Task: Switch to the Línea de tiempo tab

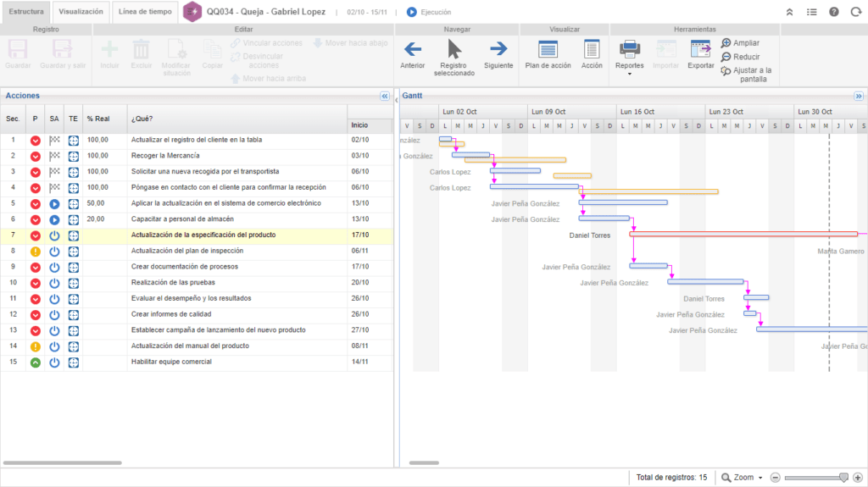Action: pyautogui.click(x=144, y=12)
